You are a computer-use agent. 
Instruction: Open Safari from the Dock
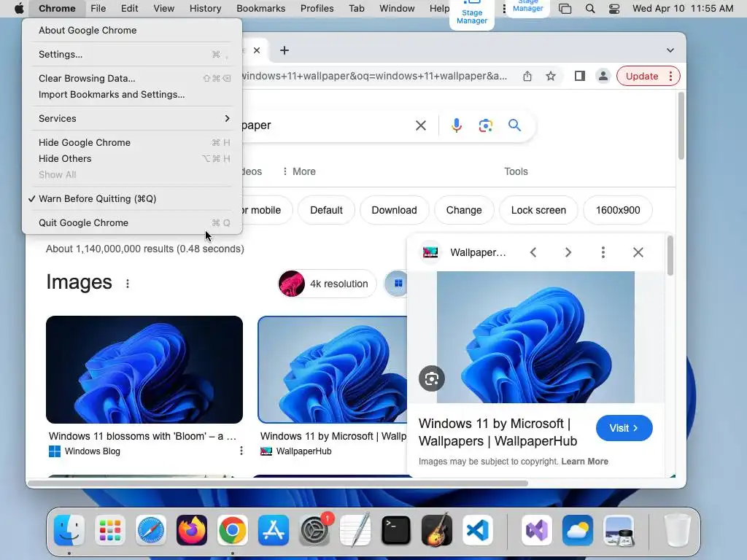[x=151, y=530]
